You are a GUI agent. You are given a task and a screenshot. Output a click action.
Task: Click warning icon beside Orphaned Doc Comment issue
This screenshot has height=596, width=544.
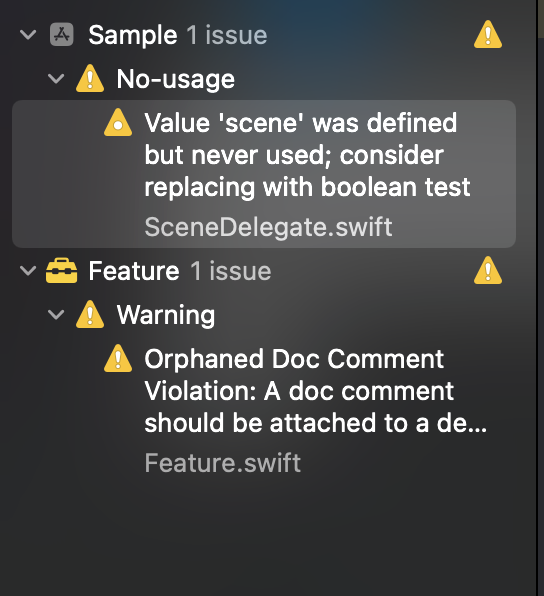pyautogui.click(x=118, y=358)
